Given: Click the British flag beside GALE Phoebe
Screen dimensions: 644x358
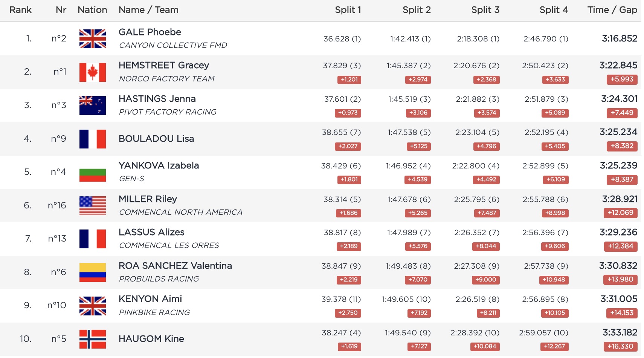Looking at the screenshot, I should click(92, 39).
